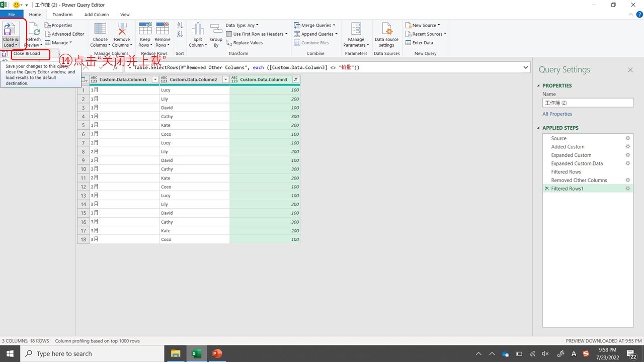This screenshot has height=362, width=644.
Task: Expand the formula bar chevron
Action: pos(526,67)
